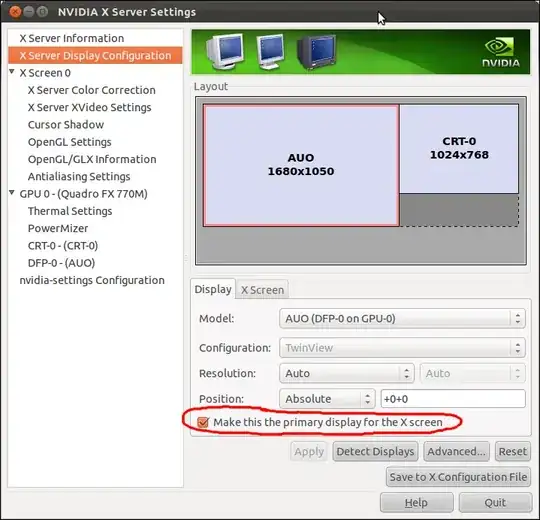Select X Server Information in sidebar

[x=72, y=38]
